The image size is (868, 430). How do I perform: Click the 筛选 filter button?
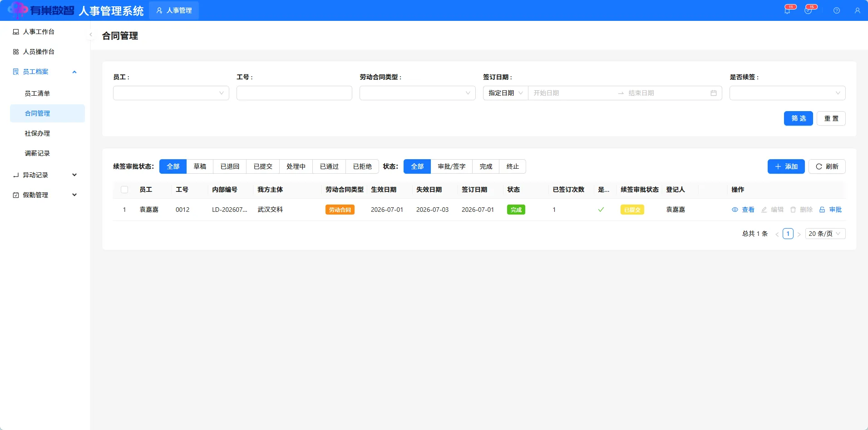tap(799, 118)
